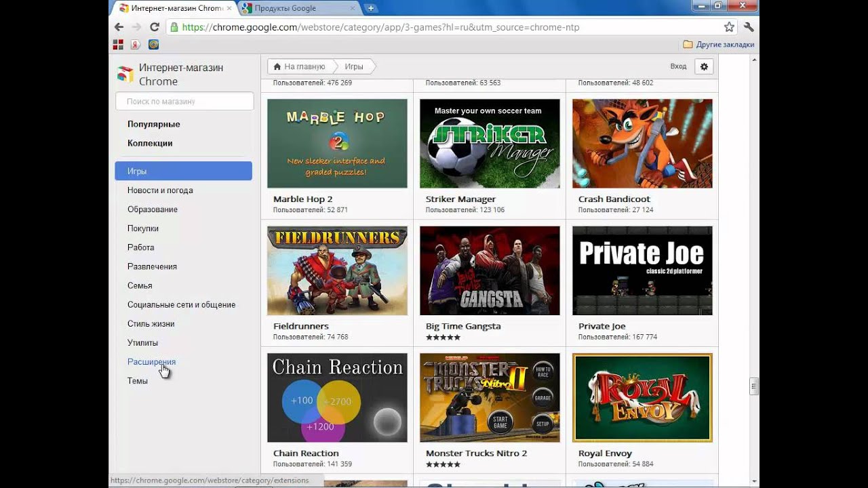Open the Fieldrunners thumbnail

point(337,270)
